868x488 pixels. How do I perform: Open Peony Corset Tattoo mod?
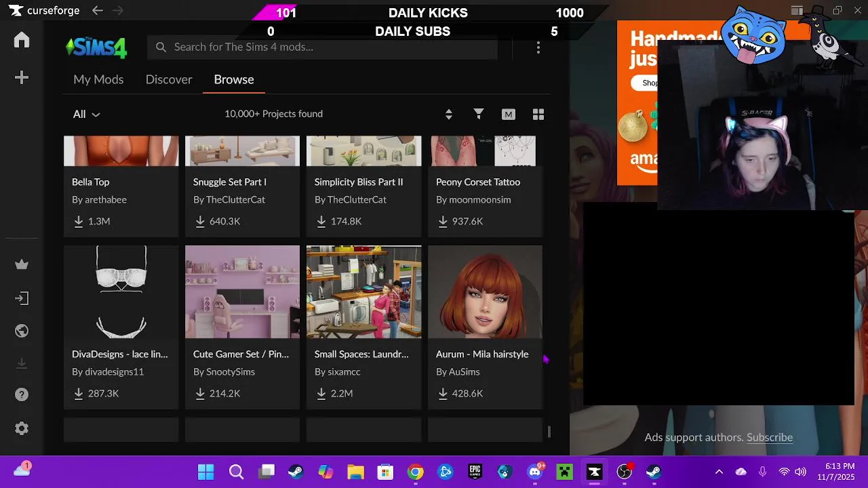tap(478, 182)
